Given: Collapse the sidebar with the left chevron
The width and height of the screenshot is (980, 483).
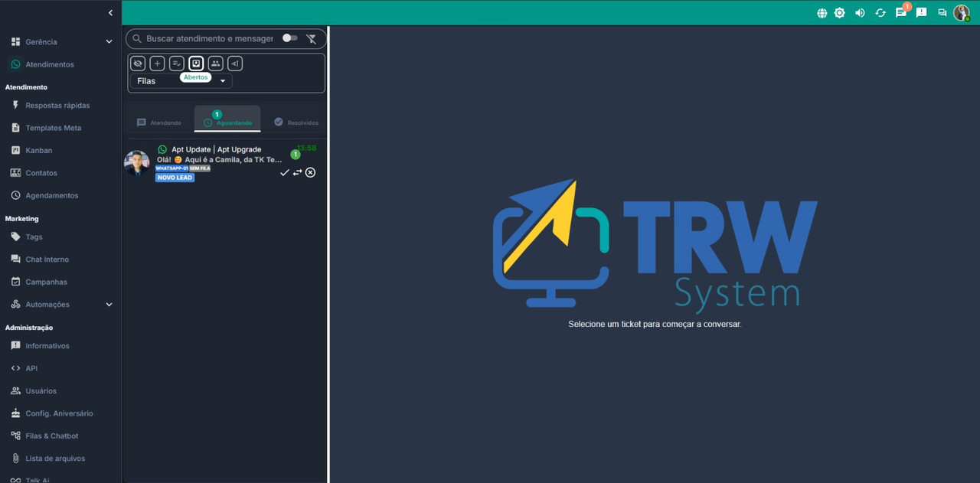Looking at the screenshot, I should tap(110, 13).
